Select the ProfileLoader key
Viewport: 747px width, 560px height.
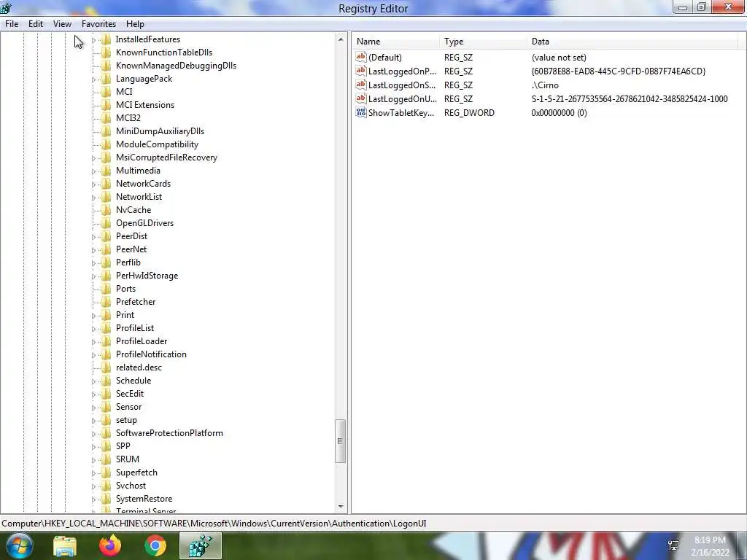142,341
